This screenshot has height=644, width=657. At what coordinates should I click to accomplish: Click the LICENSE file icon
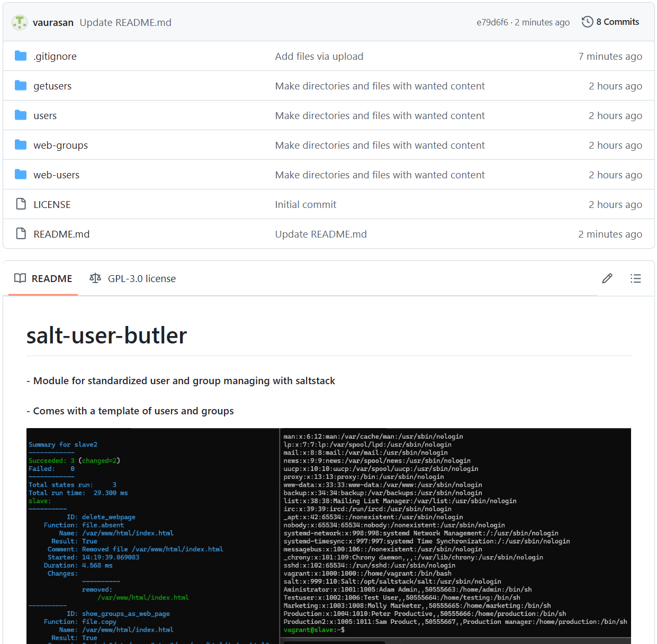pos(21,204)
